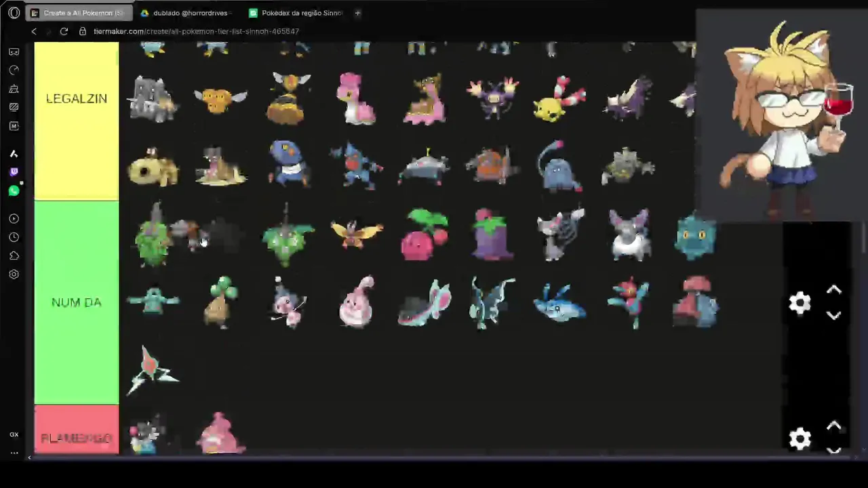Move FLAMENGO tier up
The width and height of the screenshot is (868, 488).
[x=834, y=426]
